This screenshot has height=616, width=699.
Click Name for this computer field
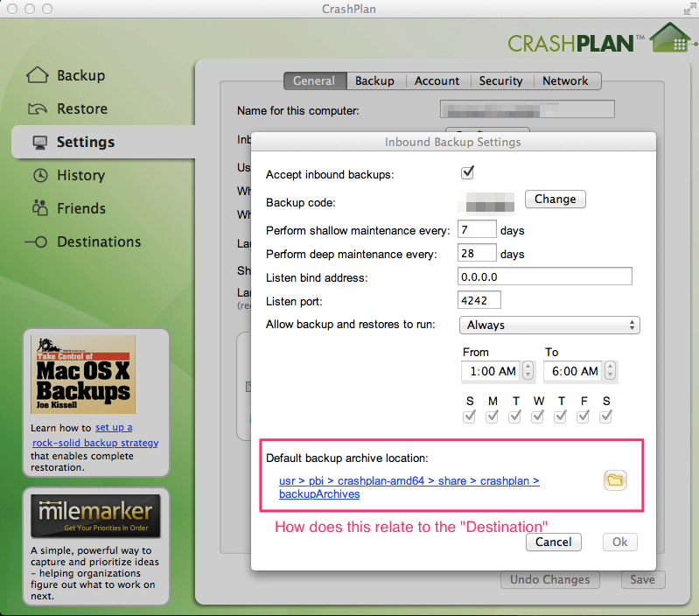pyautogui.click(x=528, y=109)
